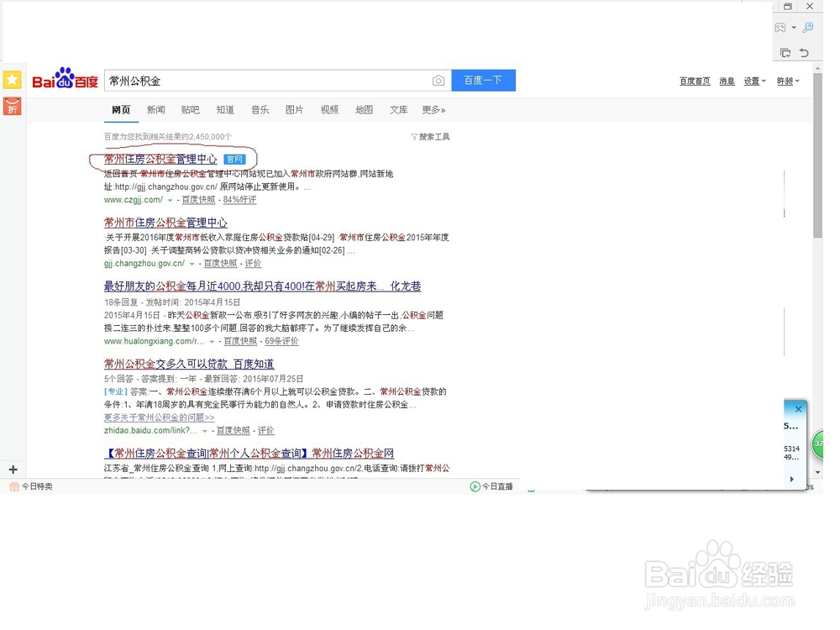Open result 常州市住房公积金管理中心
The height and width of the screenshot is (630, 840).
(x=165, y=223)
